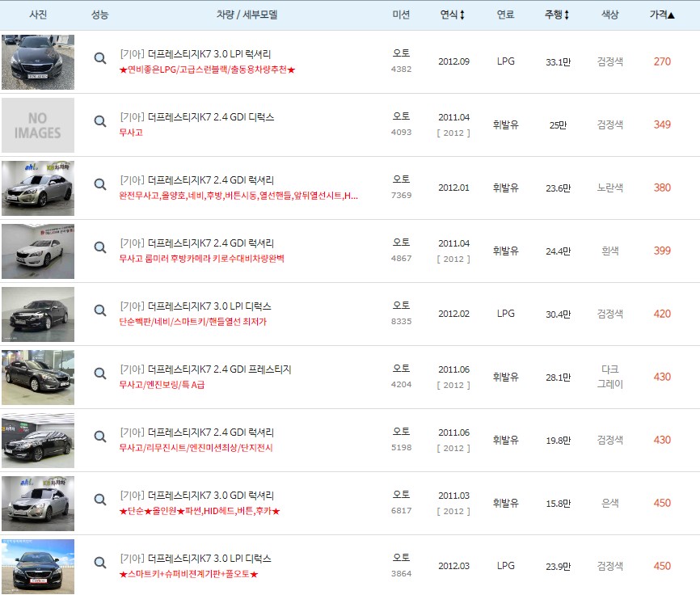Click price 349
Viewport: 700px width, 595px height.
point(662,124)
